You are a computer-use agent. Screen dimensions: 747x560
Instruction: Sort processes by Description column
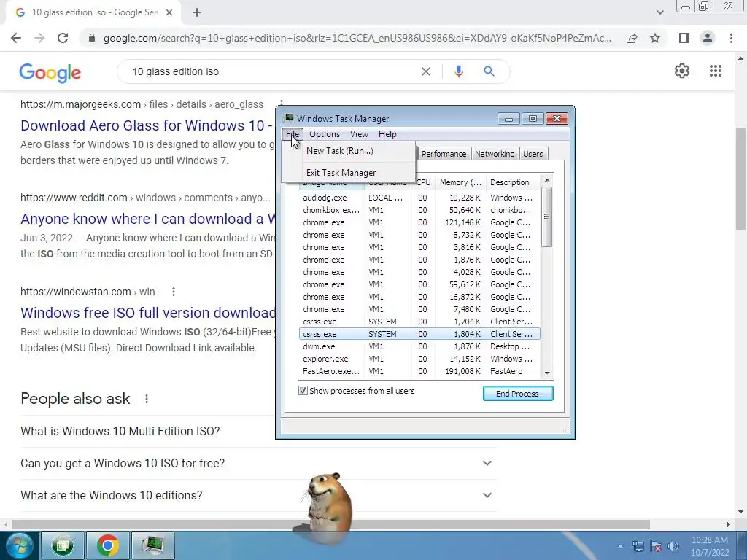coord(514,182)
